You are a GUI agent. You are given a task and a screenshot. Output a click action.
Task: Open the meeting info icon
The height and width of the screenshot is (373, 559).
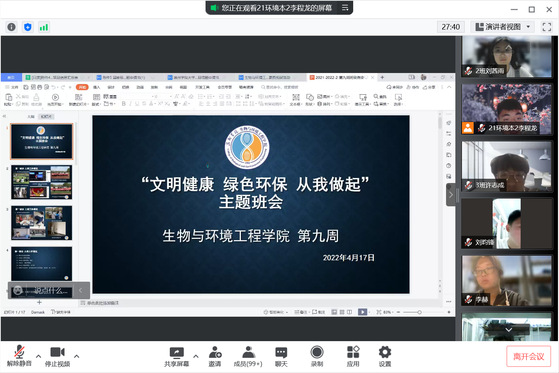pos(11,27)
